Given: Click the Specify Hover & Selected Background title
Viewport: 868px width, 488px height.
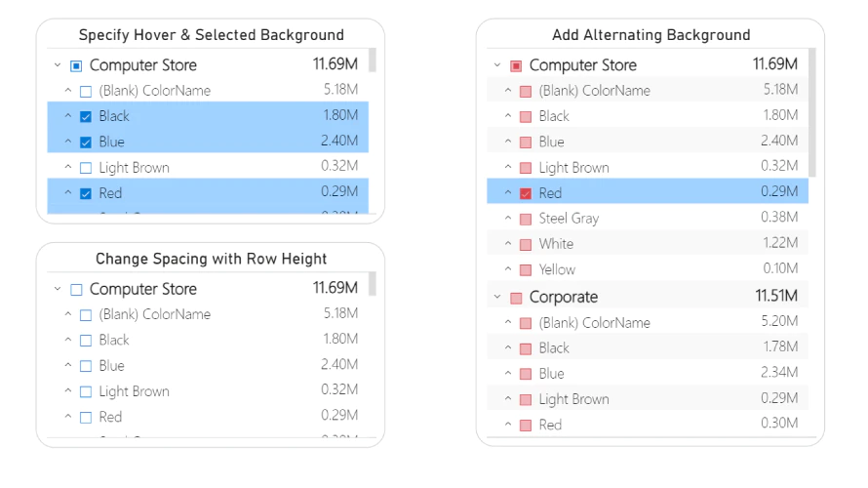Looking at the screenshot, I should [212, 35].
